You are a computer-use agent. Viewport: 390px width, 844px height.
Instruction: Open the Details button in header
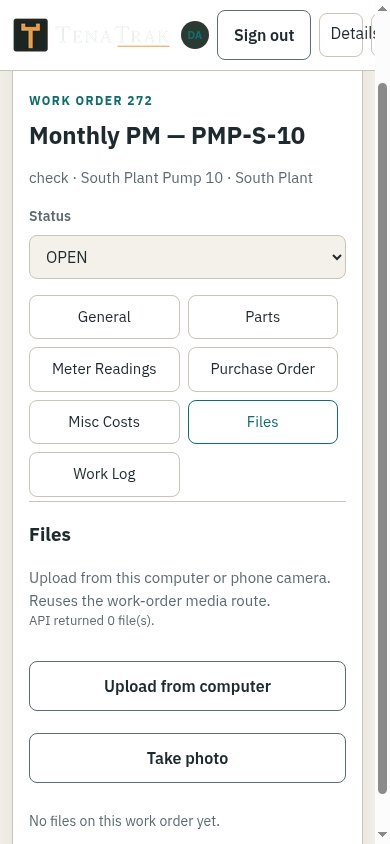tap(341, 34)
